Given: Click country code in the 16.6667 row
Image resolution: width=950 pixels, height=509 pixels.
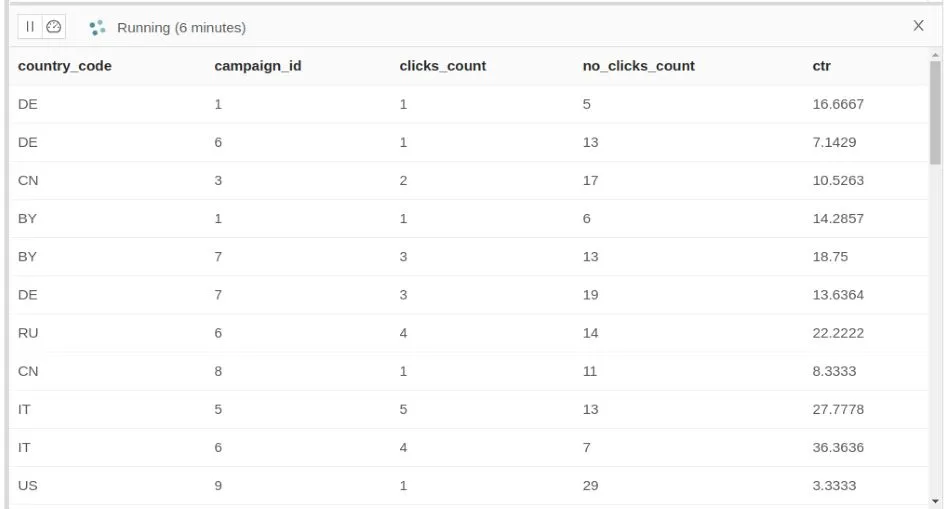Looking at the screenshot, I should pyautogui.click(x=27, y=104).
